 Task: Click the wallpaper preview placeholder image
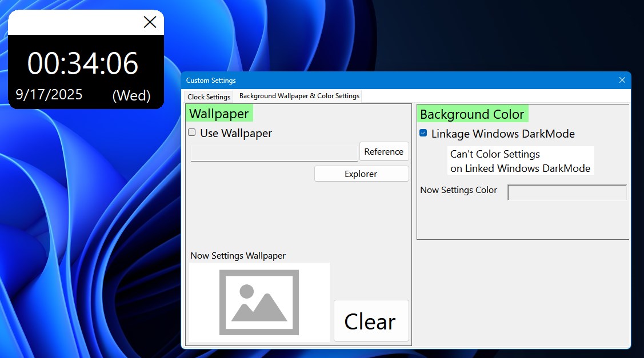pos(259,302)
